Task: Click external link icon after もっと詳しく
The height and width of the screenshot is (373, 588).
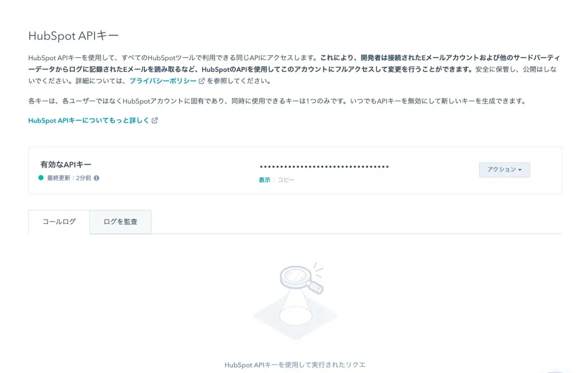Action: [x=155, y=120]
